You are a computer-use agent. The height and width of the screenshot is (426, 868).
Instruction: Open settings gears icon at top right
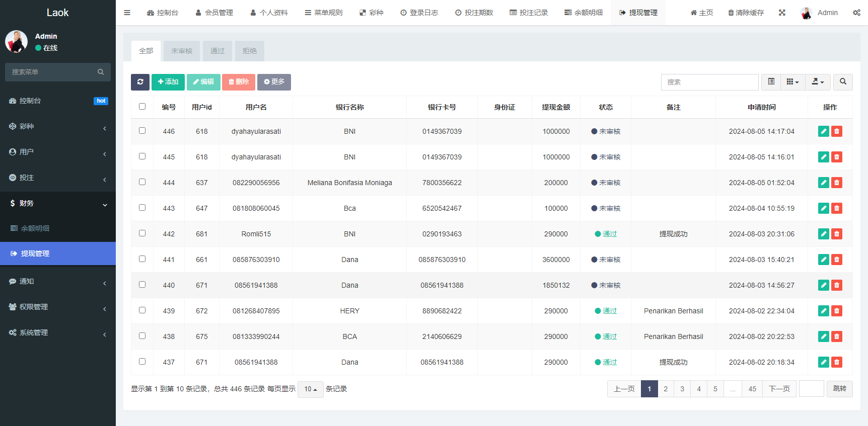tap(856, 13)
